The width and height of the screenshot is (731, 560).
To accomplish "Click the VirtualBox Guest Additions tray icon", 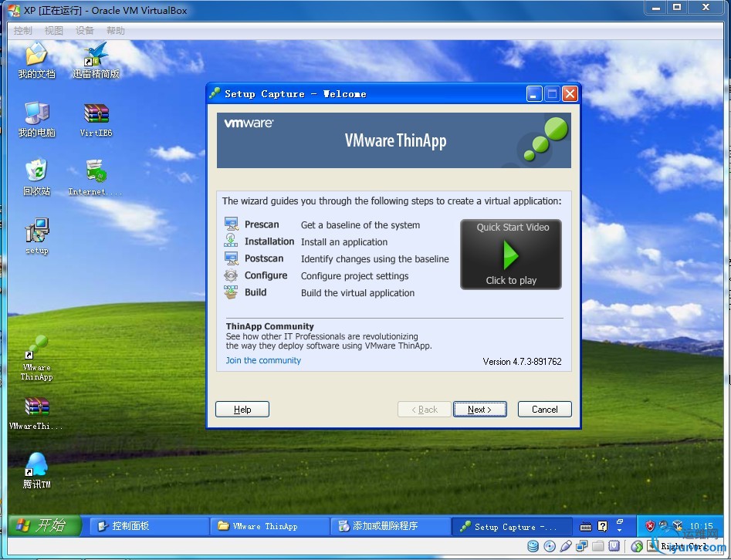I will coord(678,526).
